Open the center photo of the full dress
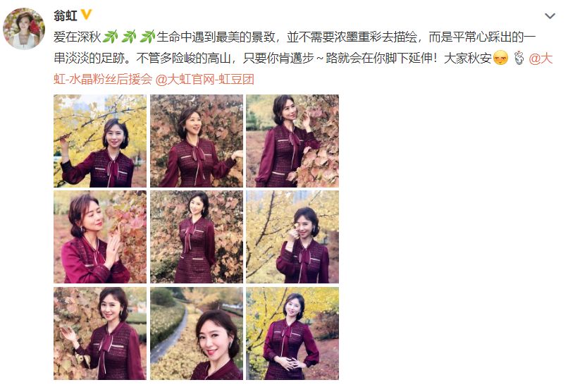Screen dimensions: 568x392 coord(197,237)
